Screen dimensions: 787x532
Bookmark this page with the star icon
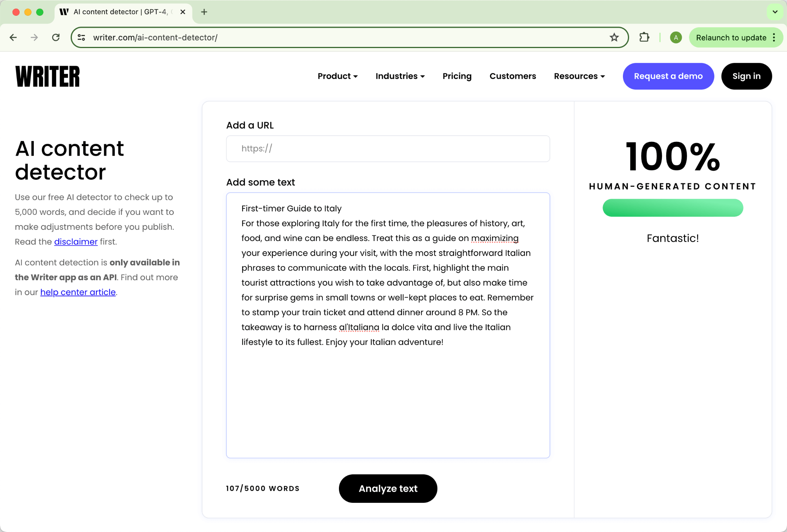(614, 37)
